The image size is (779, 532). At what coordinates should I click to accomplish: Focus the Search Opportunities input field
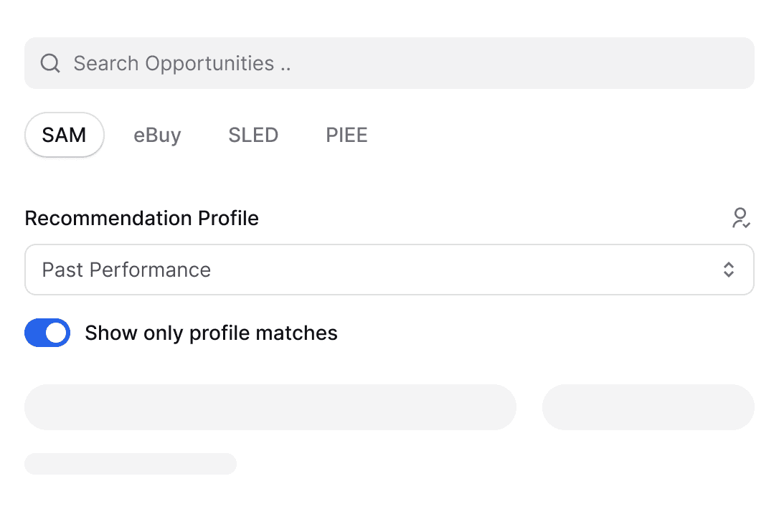pos(402,63)
